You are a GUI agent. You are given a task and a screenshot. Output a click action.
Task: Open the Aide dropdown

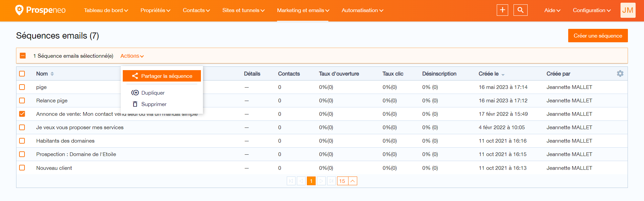552,10
